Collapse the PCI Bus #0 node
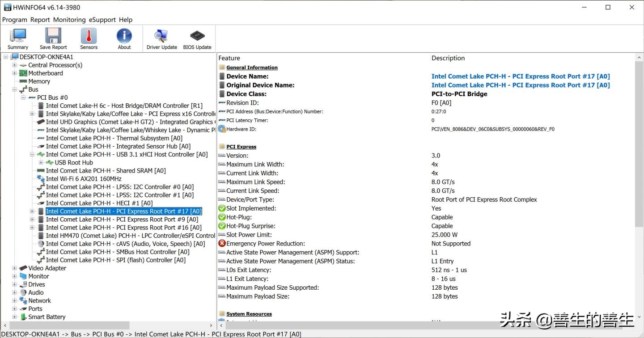Viewport: 644px width, 338px height. point(23,97)
